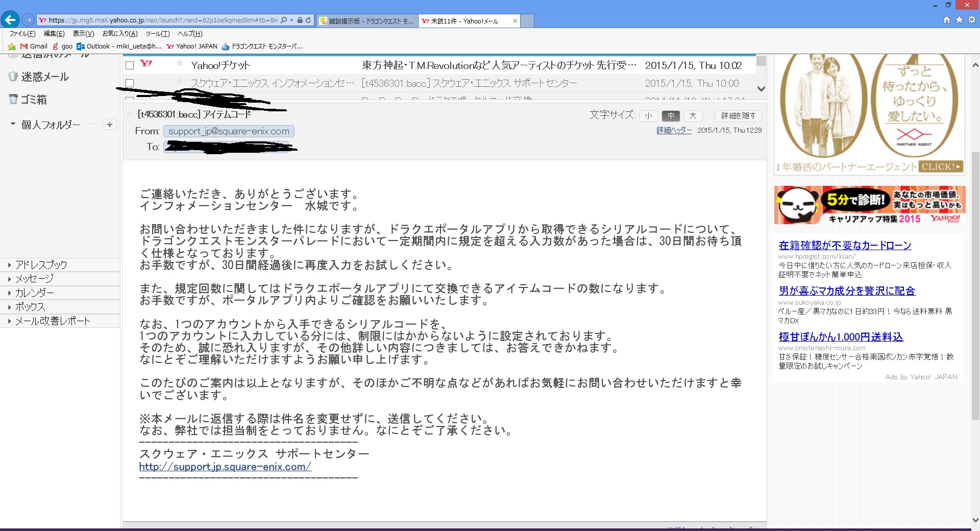The height and width of the screenshot is (531, 980).
Task: Check the Yahoo!チケット email checkbox
Action: (x=130, y=65)
